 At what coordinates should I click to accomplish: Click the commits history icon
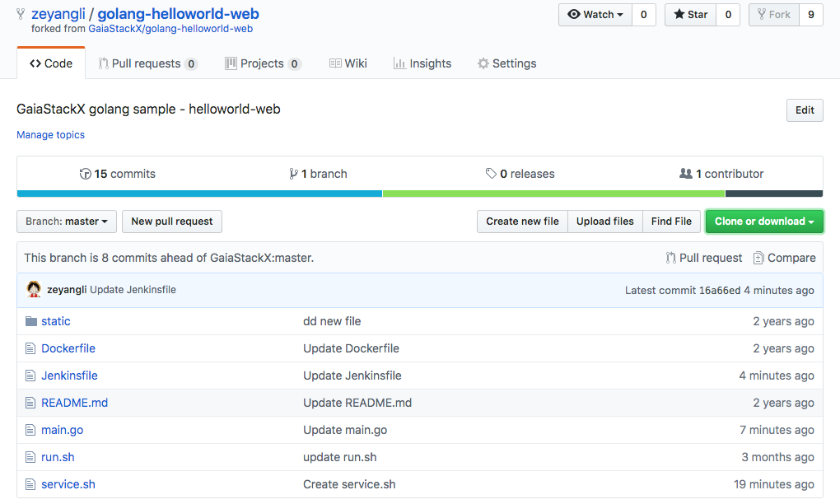click(x=85, y=174)
